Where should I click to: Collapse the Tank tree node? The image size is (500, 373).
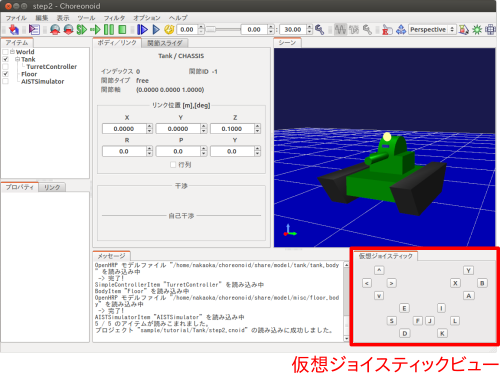tap(17, 59)
